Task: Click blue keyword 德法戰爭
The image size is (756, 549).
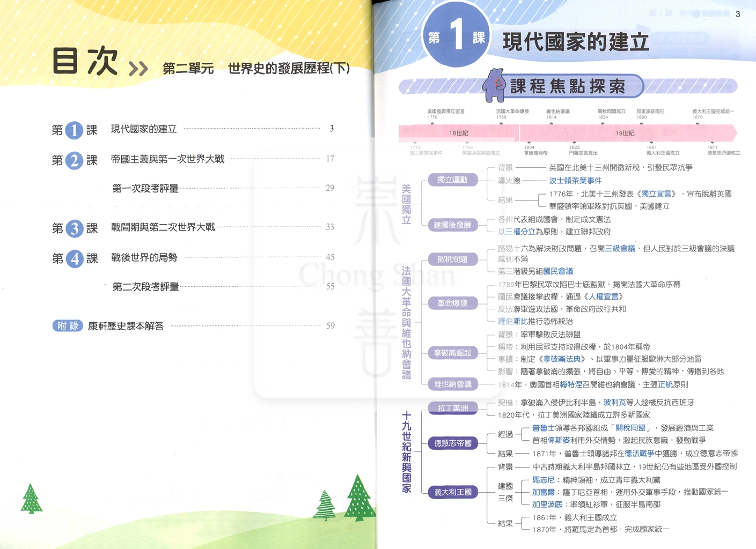Action: 640,454
